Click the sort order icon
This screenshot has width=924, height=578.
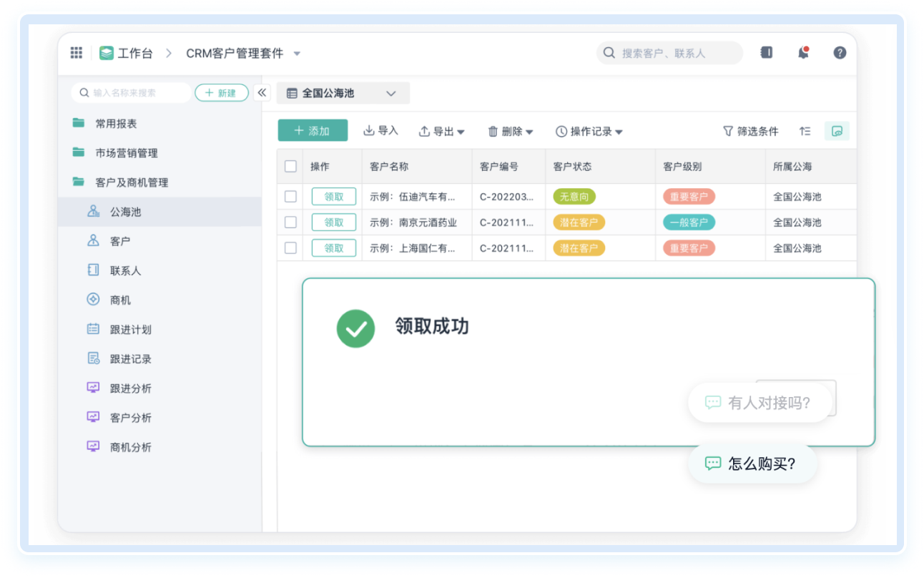coord(805,131)
